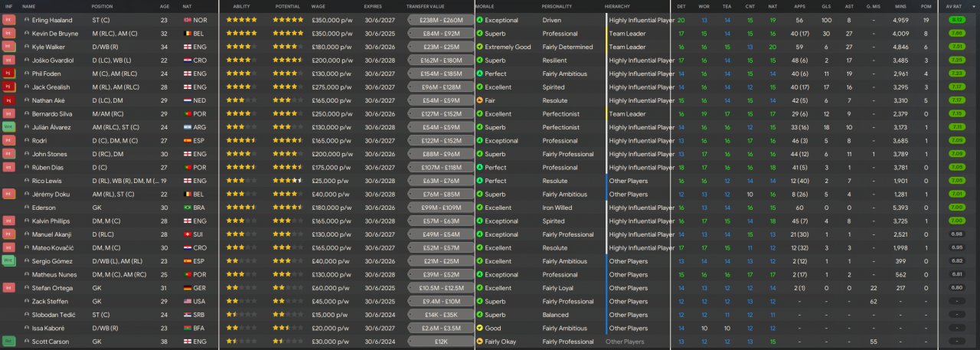The image size is (980, 350).
Task: Select Slobodan Tedić's Balanced personality cell
Action: (x=555, y=315)
